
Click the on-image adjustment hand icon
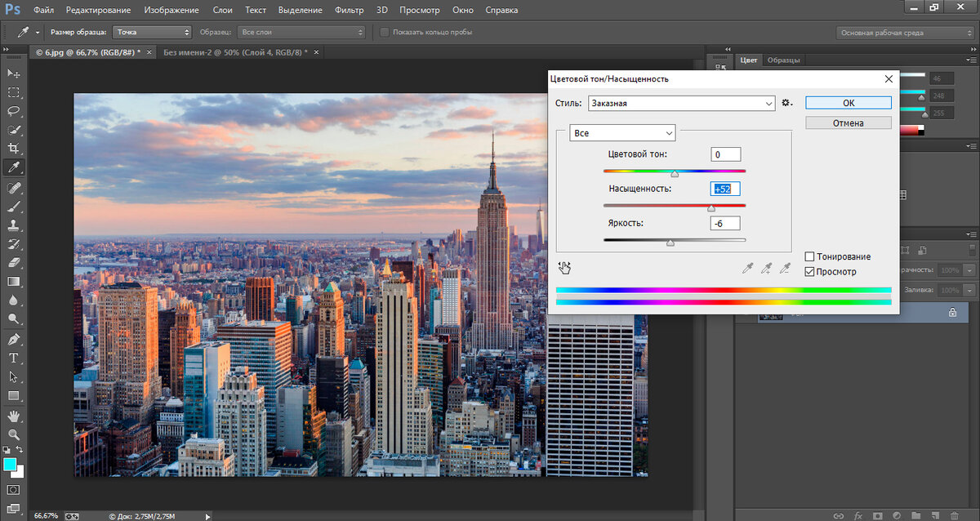point(564,267)
